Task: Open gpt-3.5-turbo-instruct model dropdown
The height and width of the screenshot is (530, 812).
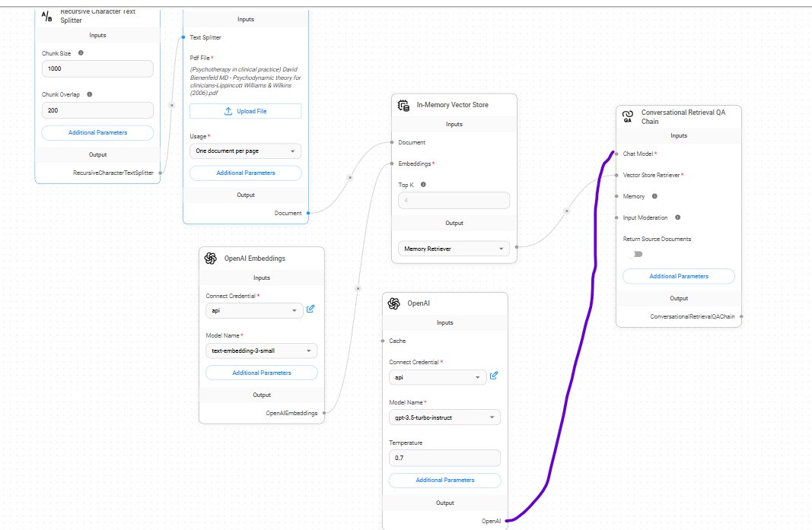Action: 445,417
